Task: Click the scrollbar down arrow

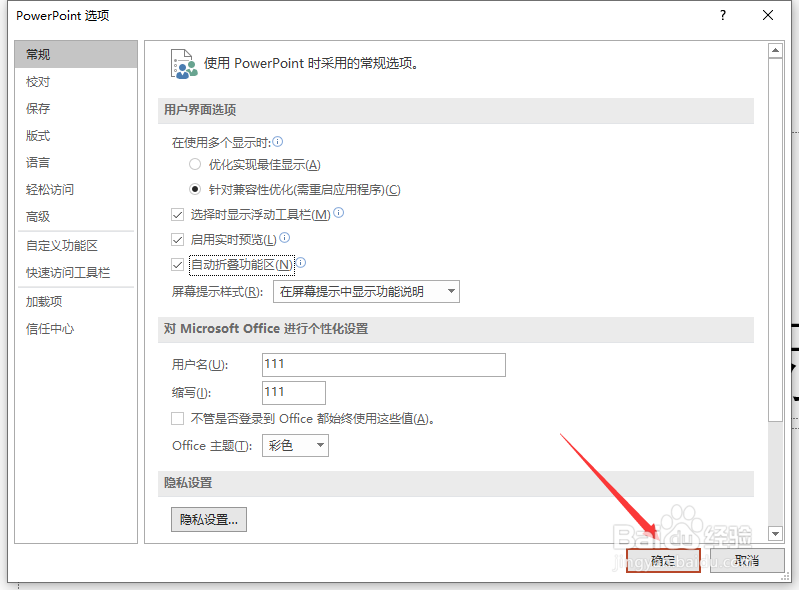Action: tap(776, 533)
